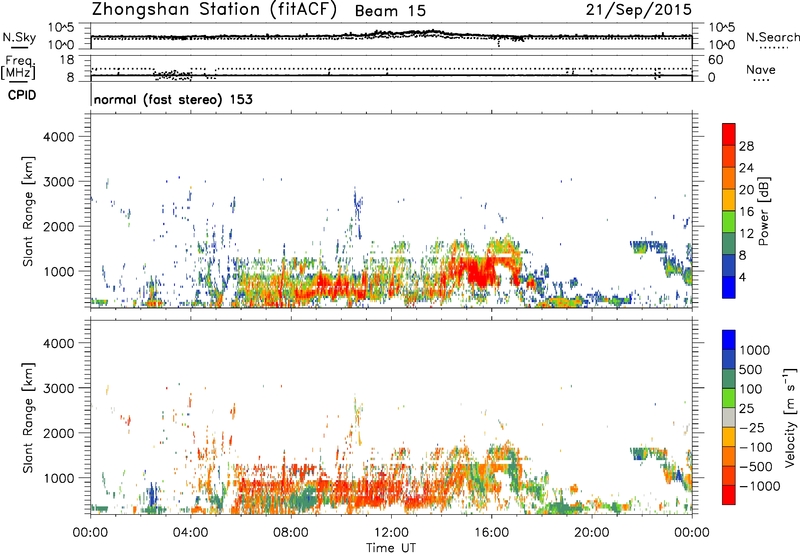800x554 pixels.
Task: Click the '2000' tick on power panel
Action: coord(59,226)
